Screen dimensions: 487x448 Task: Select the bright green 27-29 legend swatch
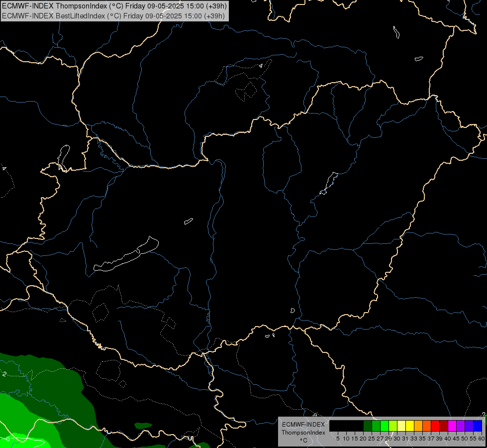point(385,426)
